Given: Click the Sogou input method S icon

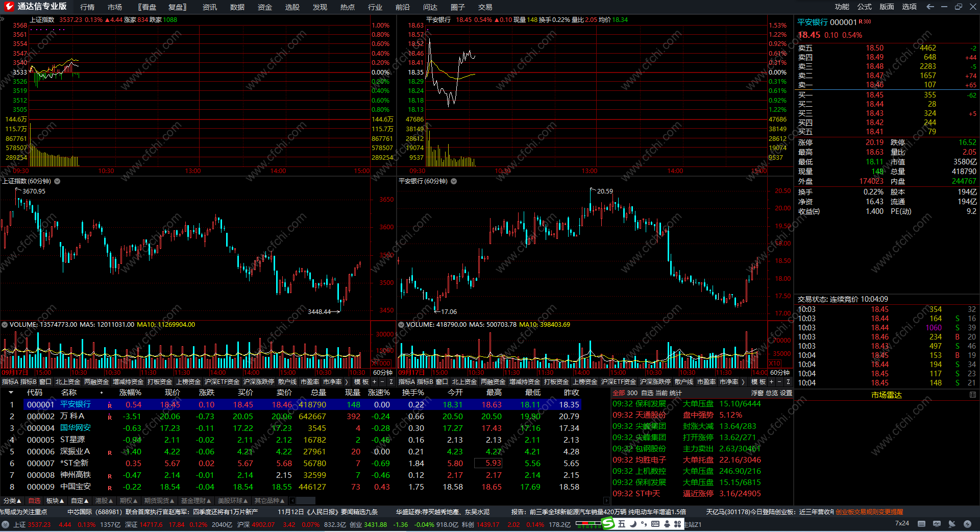Looking at the screenshot, I should coord(608,523).
